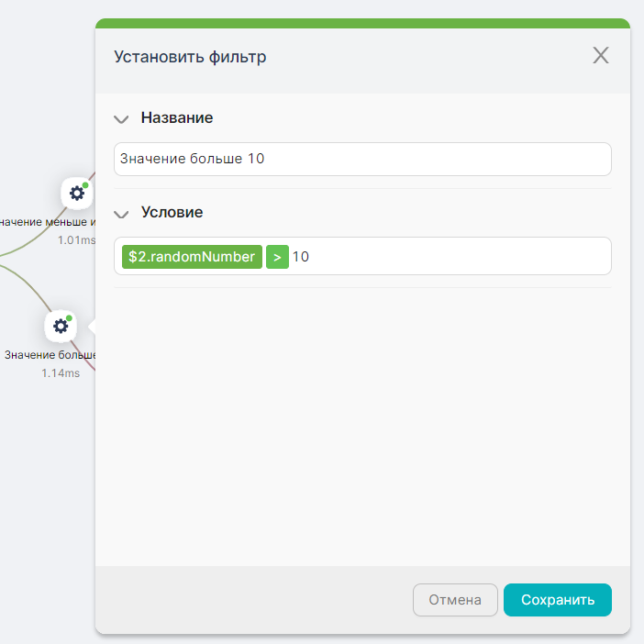Select the Значение больше node label

(x=50, y=355)
